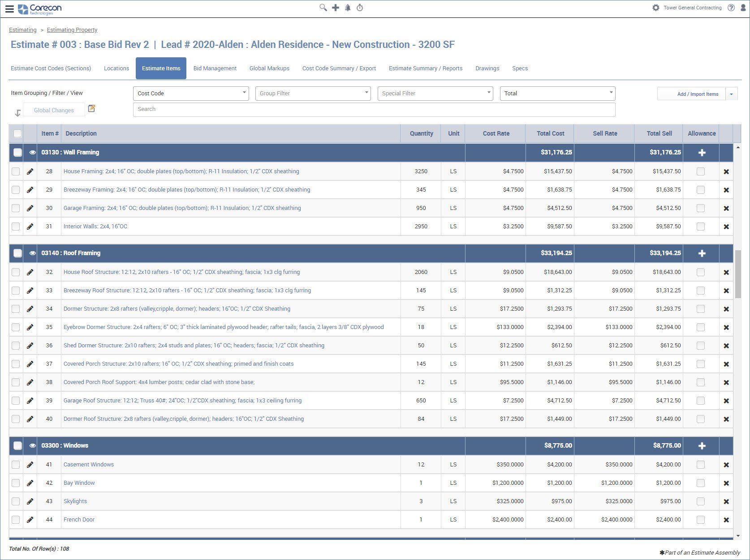This screenshot has height=560, width=750.
Task: Click the Corecon logo
Action: coord(40,9)
